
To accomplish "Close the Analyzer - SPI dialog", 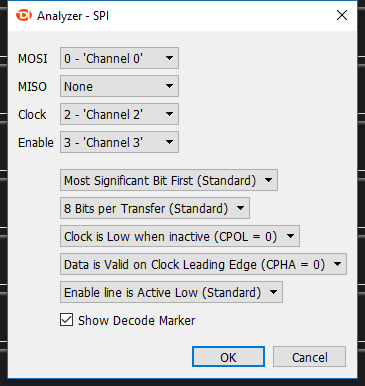I will point(342,15).
